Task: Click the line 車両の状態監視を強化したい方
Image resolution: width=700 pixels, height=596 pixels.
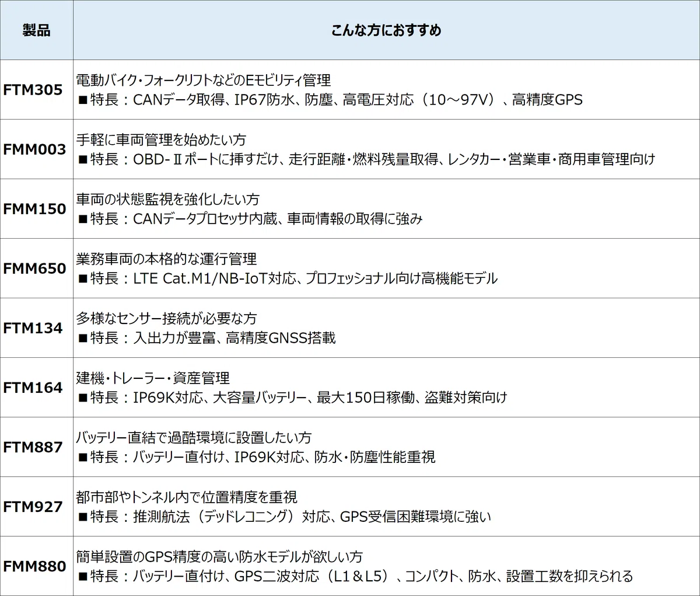Action: coord(168,199)
